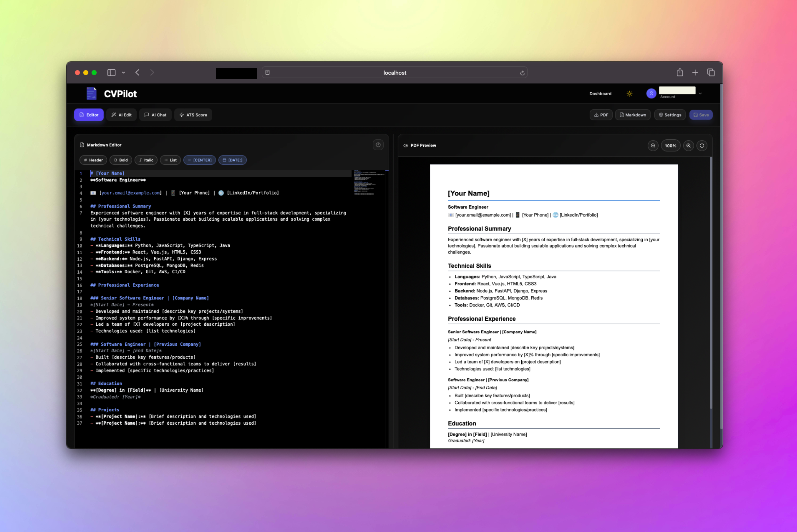Click the page vertical scrollbar at window edge
Image resolution: width=797 pixels, height=532 pixels.
(721, 256)
